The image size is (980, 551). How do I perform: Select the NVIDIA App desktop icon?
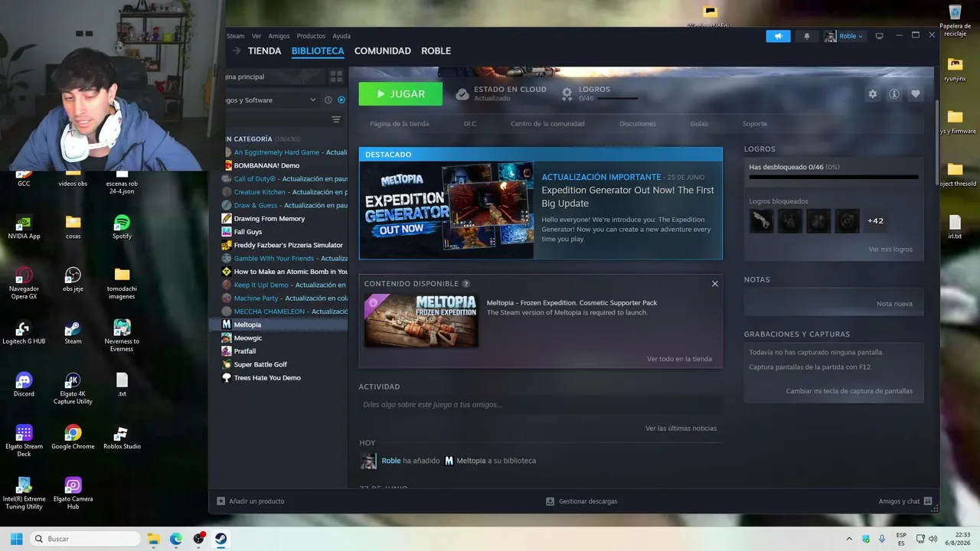(24, 227)
